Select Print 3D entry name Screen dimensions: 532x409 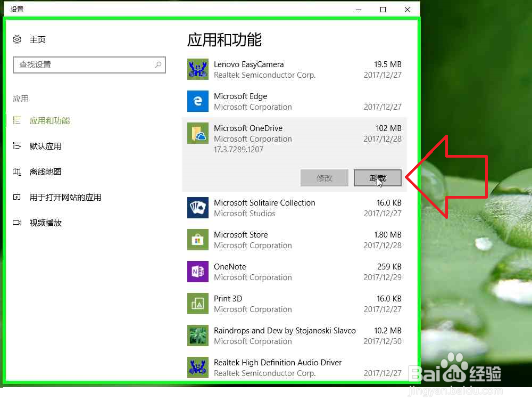[228, 299]
